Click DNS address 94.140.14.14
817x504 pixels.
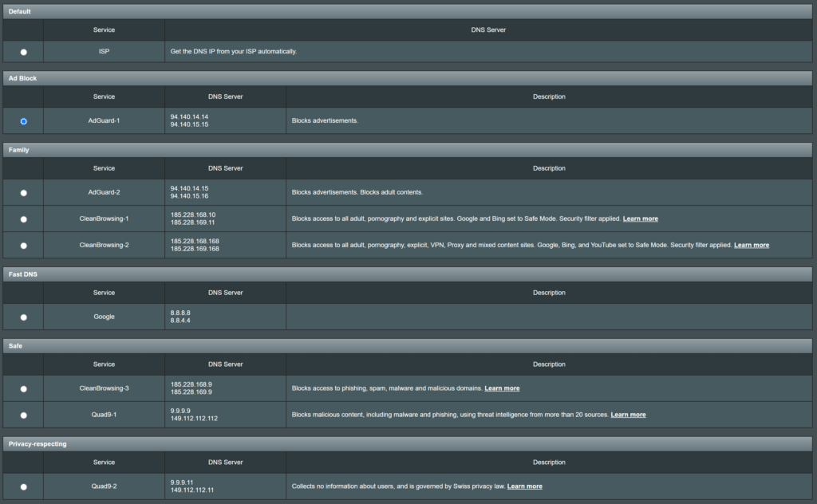189,117
